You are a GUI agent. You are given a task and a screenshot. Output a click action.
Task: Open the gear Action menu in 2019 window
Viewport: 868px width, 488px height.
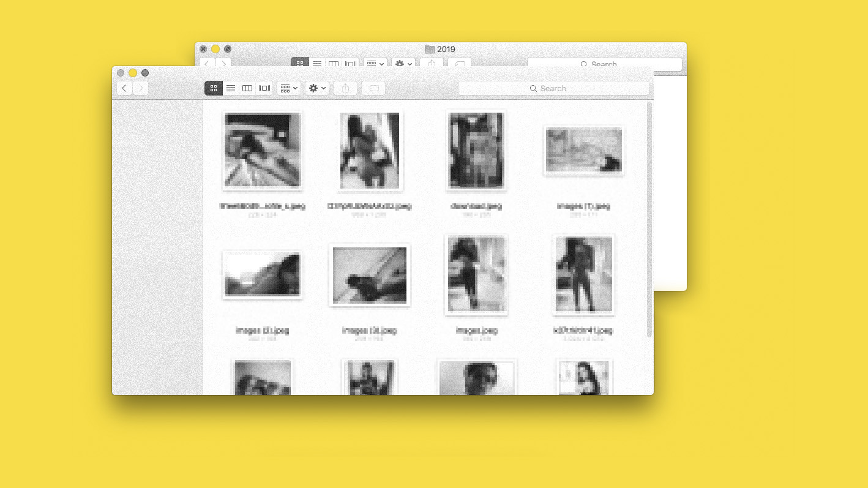point(404,63)
